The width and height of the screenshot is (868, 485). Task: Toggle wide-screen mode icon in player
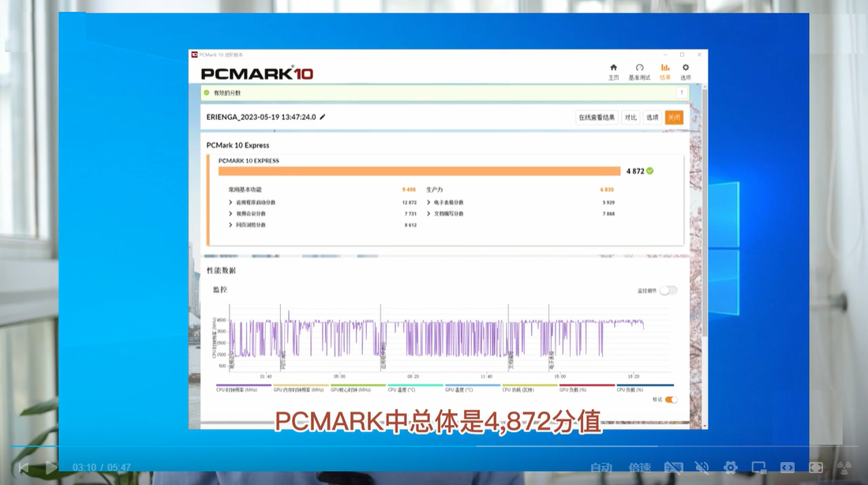click(x=788, y=468)
